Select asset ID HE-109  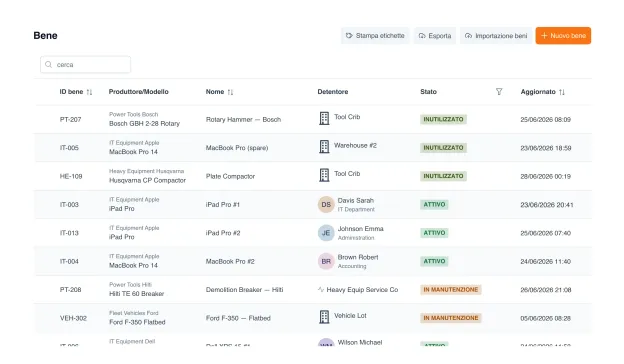tap(71, 176)
